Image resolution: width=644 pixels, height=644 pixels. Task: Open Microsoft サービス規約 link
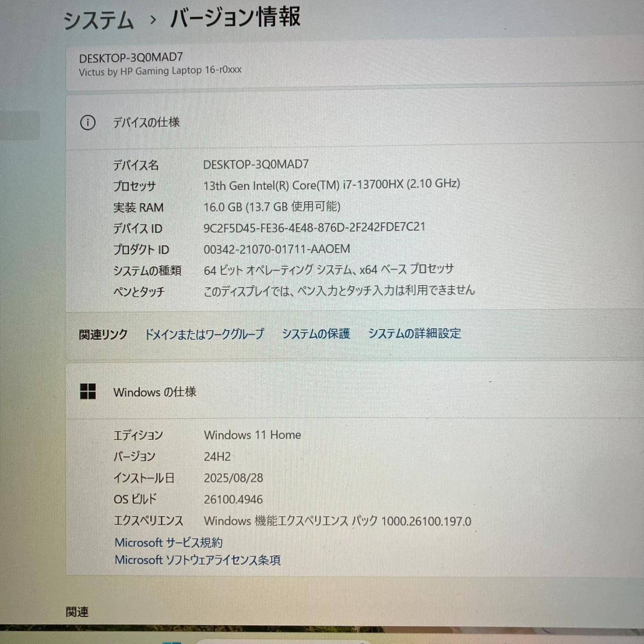(x=169, y=542)
